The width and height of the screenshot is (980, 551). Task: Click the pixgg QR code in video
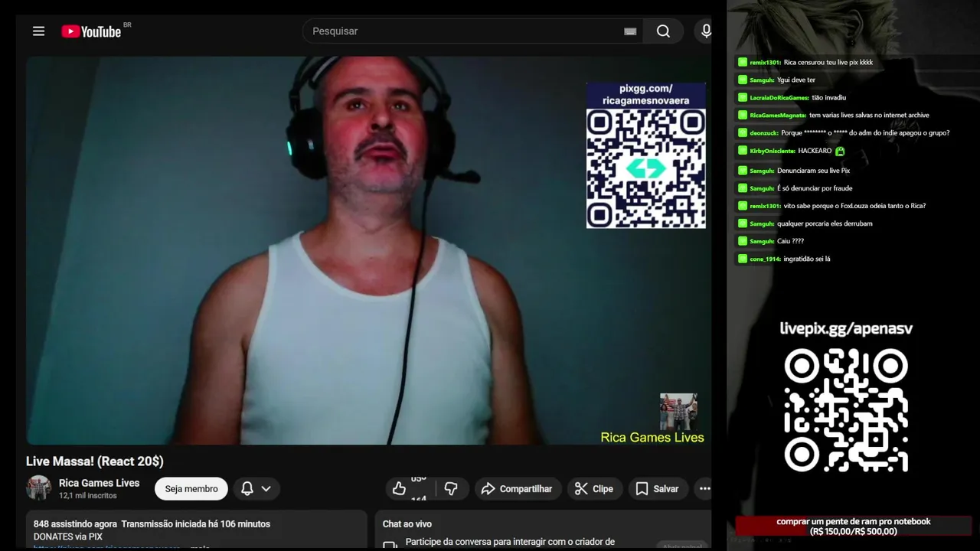click(x=646, y=168)
